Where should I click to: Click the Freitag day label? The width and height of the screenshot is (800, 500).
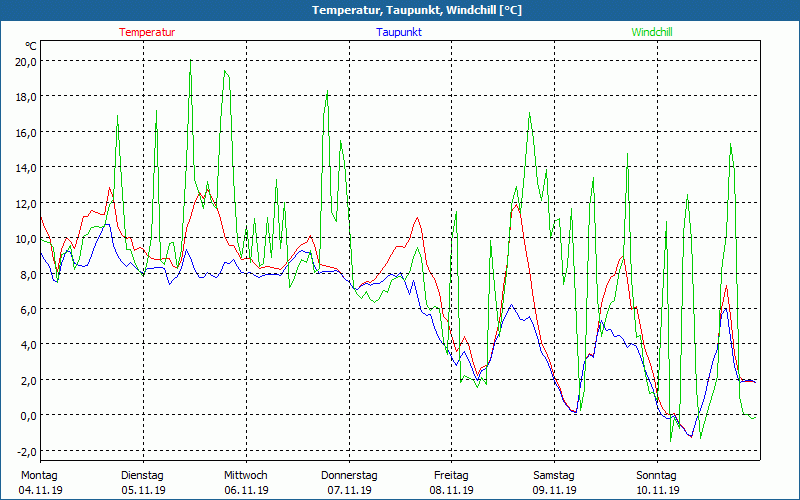pyautogui.click(x=451, y=475)
